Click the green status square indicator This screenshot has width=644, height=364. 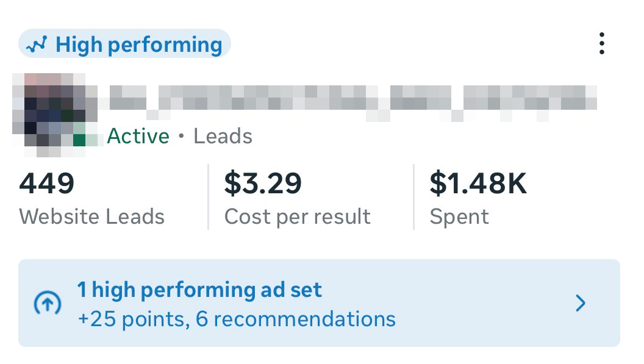pyautogui.click(x=79, y=140)
